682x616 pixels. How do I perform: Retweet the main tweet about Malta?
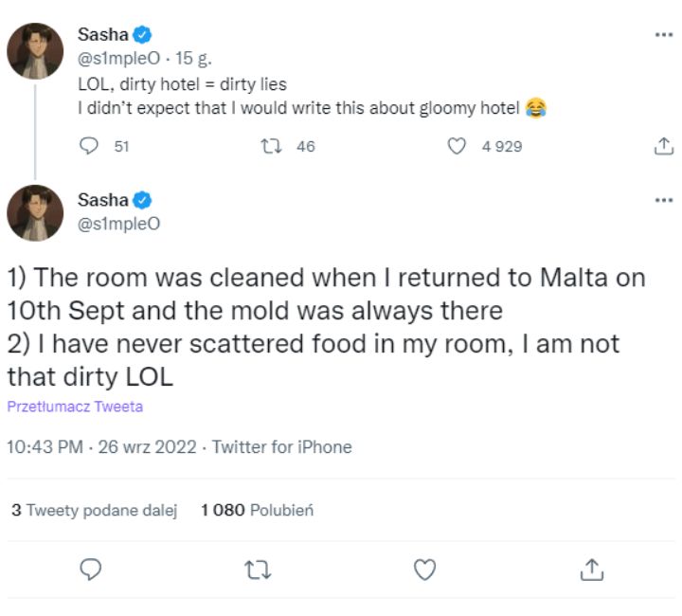click(x=258, y=569)
